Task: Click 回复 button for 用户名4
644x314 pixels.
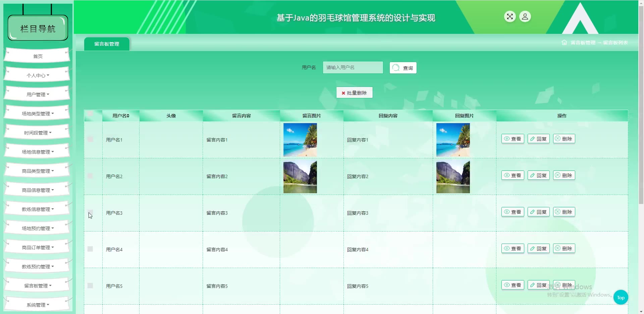Action: click(538, 248)
